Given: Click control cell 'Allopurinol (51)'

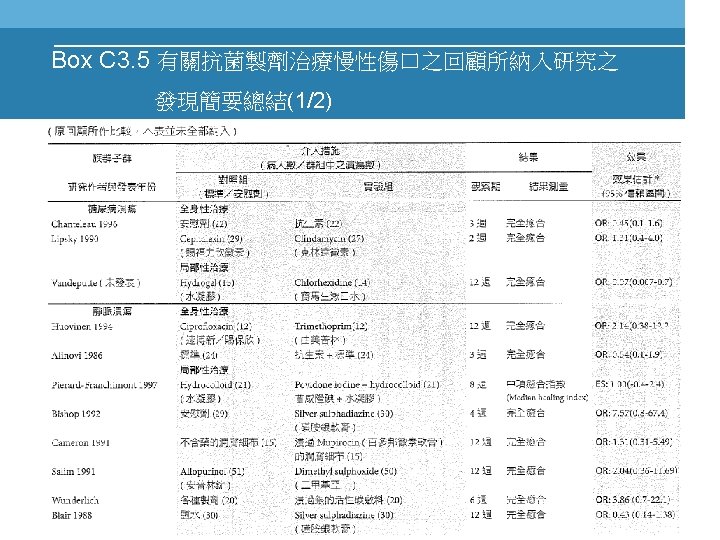Looking at the screenshot, I should coord(212,472).
